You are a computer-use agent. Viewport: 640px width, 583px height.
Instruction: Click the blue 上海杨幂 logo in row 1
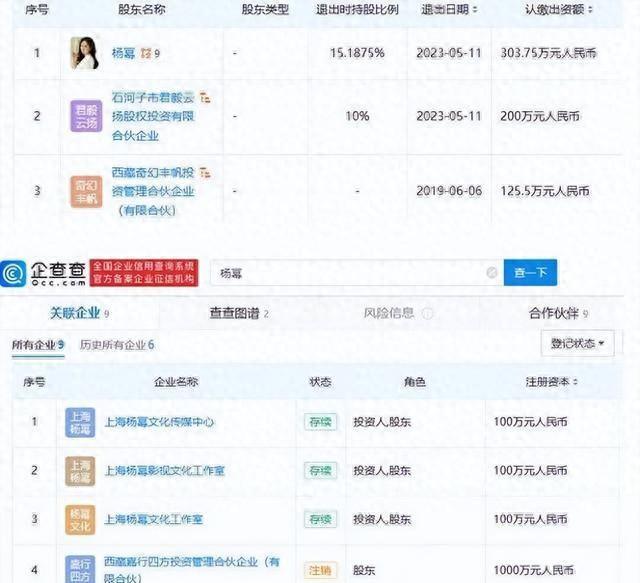(80, 421)
